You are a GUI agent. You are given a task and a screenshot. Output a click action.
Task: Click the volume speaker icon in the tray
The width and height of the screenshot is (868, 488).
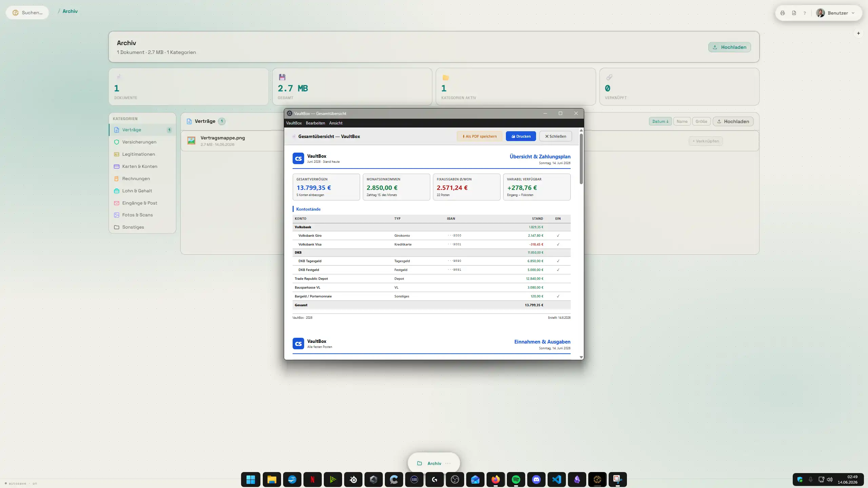click(x=830, y=480)
